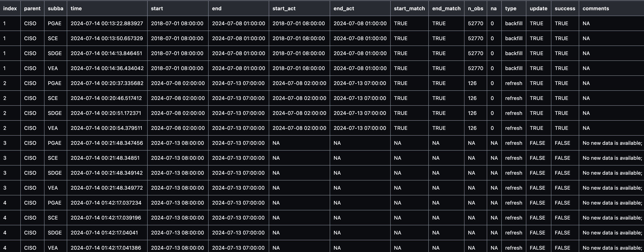Select the first 'backfill' type cell

(x=513, y=23)
